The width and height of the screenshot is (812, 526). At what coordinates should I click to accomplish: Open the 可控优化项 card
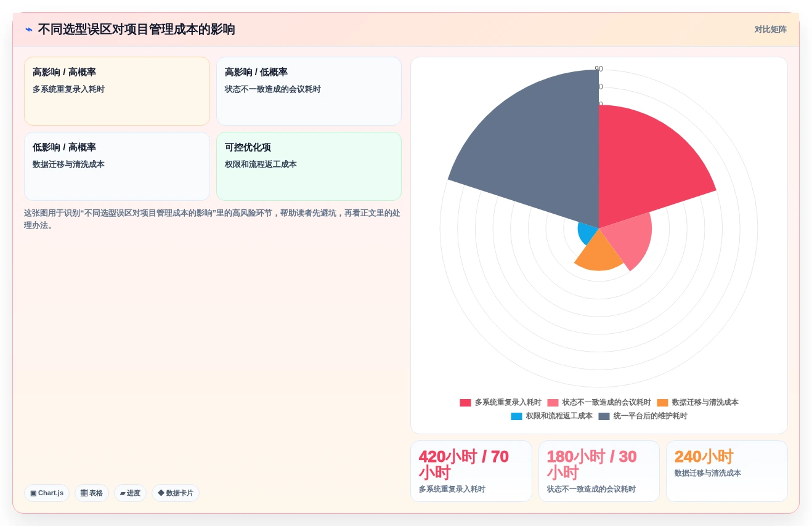click(309, 166)
